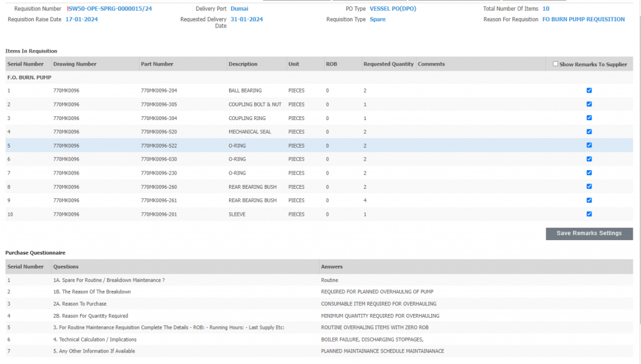The image size is (641, 364).
Task: Open requisition number SW50-OPE-SPRG-0000015/24
Action: click(110, 9)
